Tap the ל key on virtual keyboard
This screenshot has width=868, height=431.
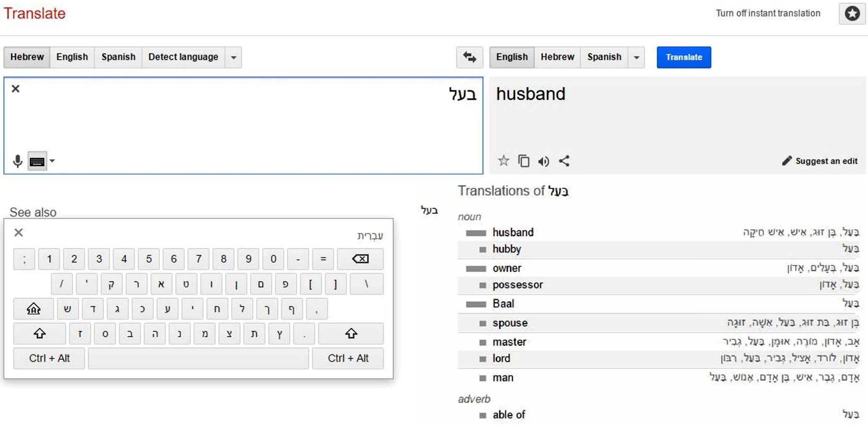(242, 308)
